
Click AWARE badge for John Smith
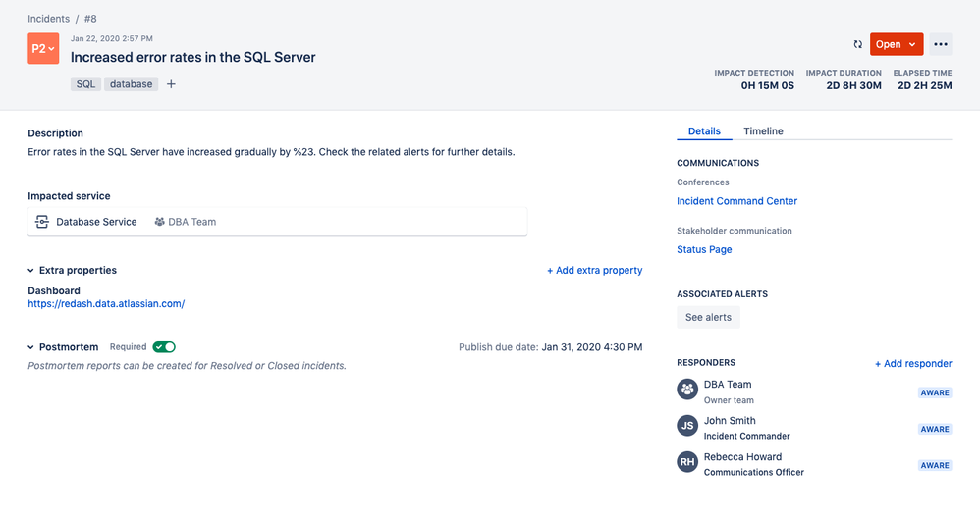pyautogui.click(x=935, y=429)
